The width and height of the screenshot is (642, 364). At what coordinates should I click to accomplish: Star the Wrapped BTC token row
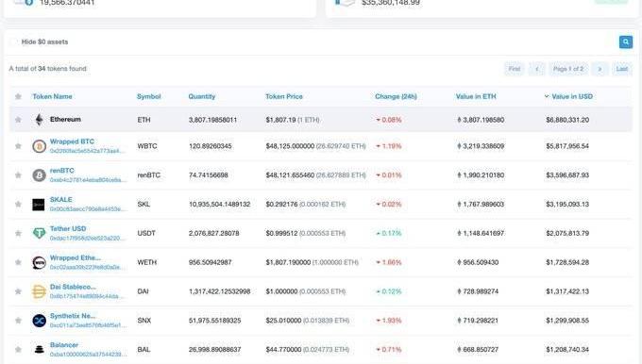(x=18, y=146)
